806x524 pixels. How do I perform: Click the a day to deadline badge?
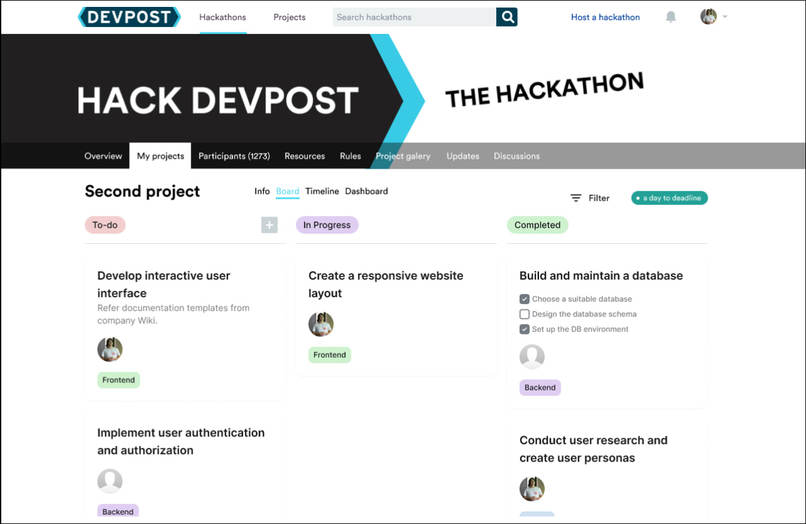click(669, 198)
